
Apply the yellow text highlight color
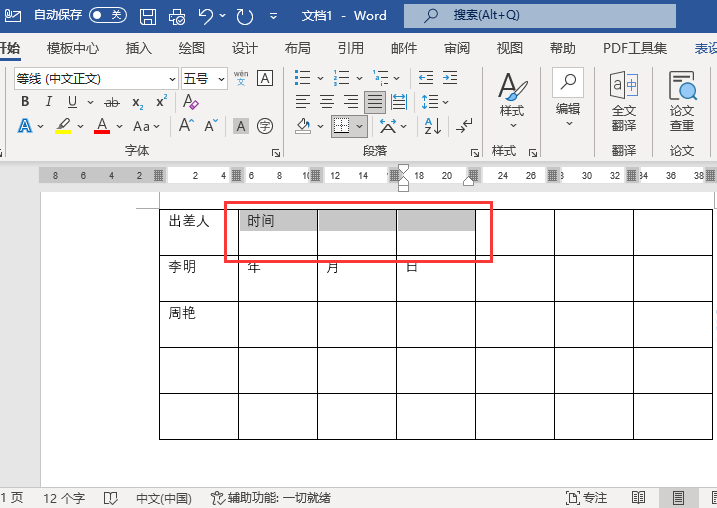click(x=63, y=126)
